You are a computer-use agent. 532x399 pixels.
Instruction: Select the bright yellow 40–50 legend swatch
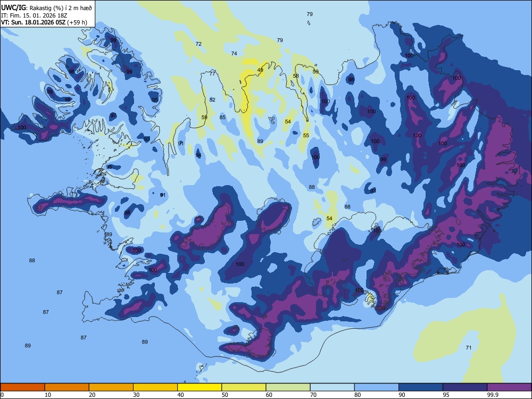point(199,387)
